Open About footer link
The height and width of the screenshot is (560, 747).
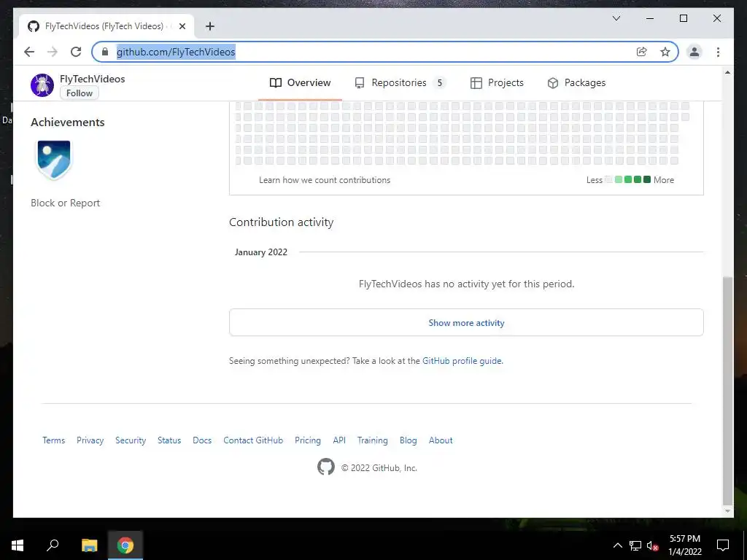[441, 440]
